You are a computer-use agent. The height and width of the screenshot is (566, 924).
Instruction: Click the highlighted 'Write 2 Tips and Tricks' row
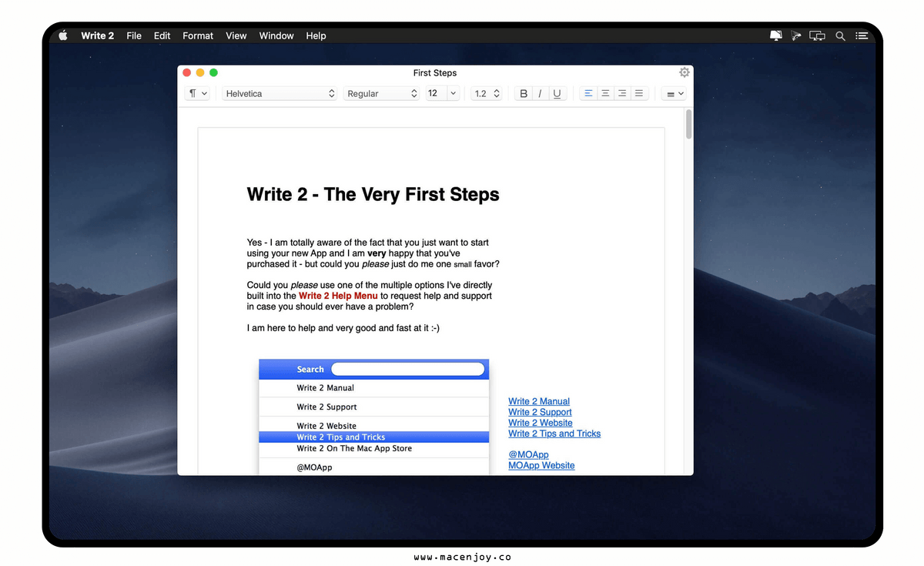coord(373,437)
